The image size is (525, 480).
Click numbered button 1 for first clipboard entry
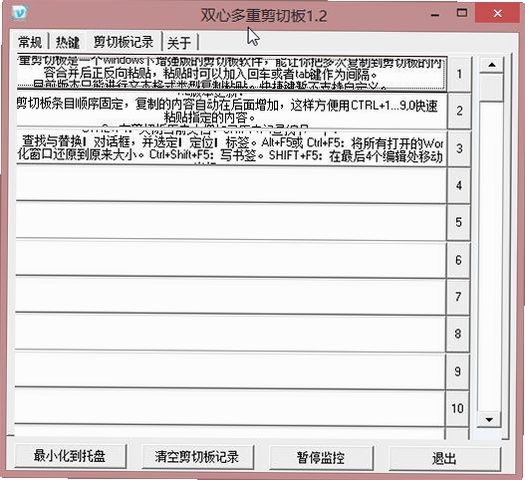[460, 74]
